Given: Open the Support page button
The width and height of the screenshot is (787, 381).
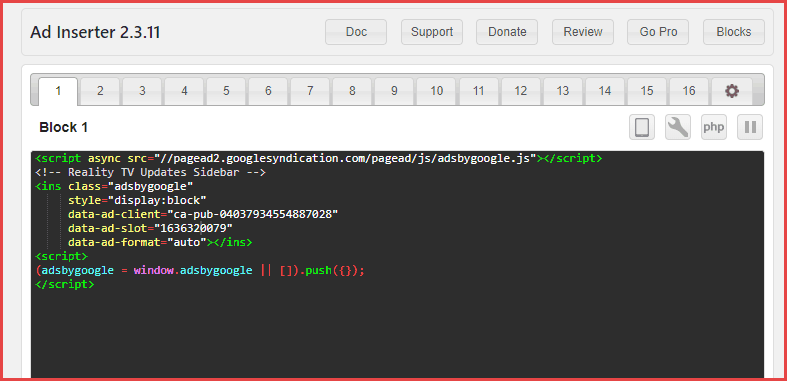Looking at the screenshot, I should [432, 32].
